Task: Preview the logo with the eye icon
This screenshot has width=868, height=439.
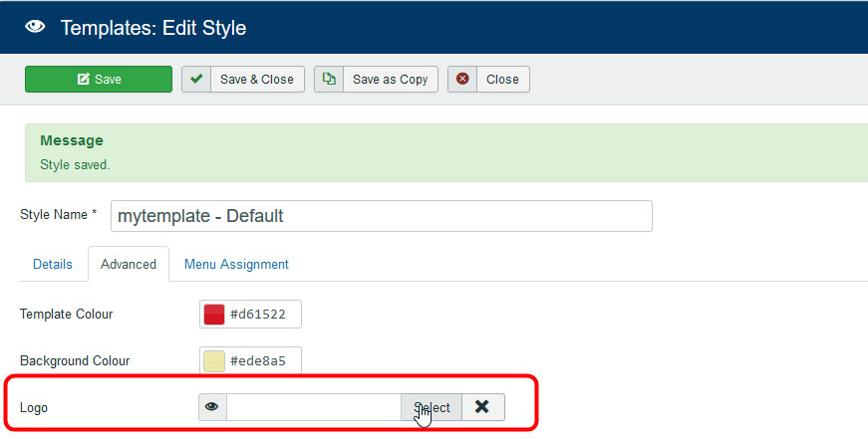Action: [212, 407]
